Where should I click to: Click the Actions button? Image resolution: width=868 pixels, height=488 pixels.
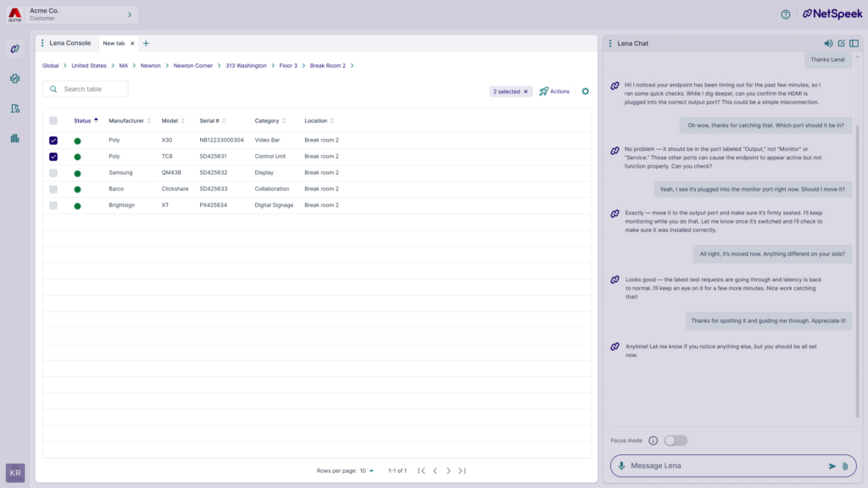(x=554, y=91)
